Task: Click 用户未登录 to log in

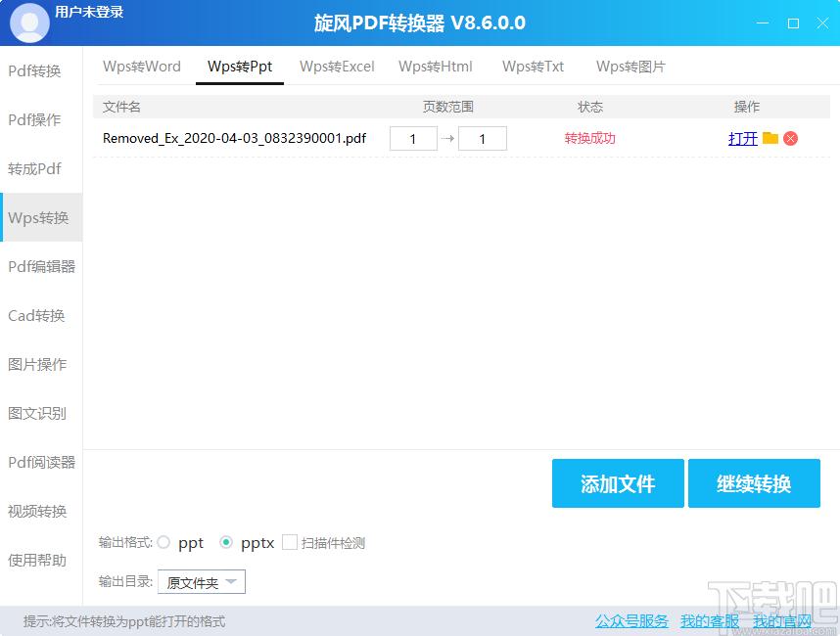Action: (89, 12)
